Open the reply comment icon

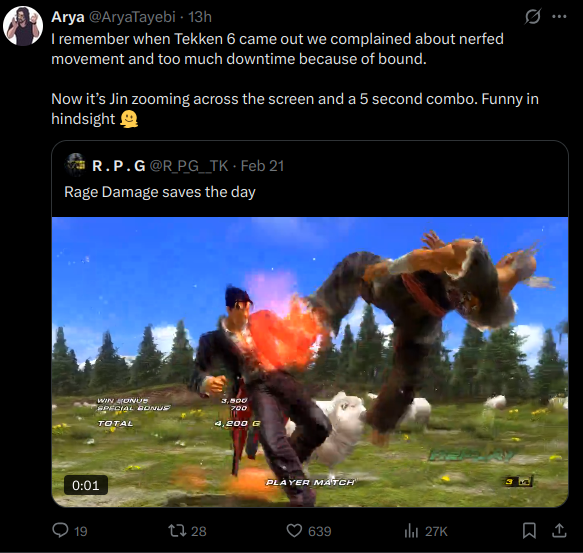pos(60,530)
